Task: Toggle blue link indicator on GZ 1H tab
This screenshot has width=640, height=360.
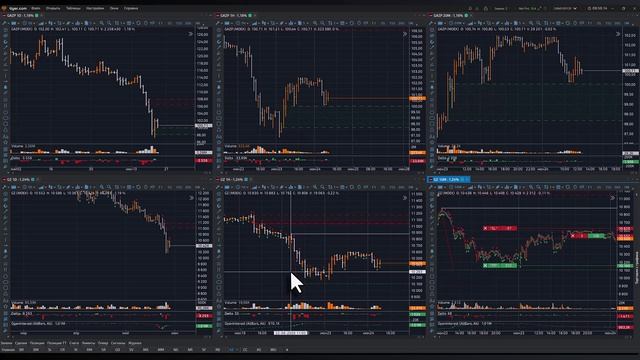Action: [246, 179]
